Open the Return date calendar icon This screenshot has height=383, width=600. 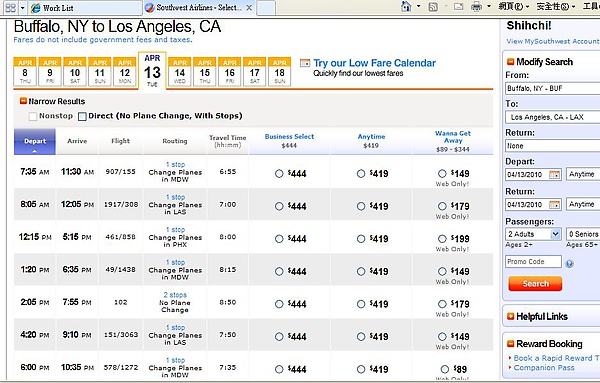(x=554, y=205)
